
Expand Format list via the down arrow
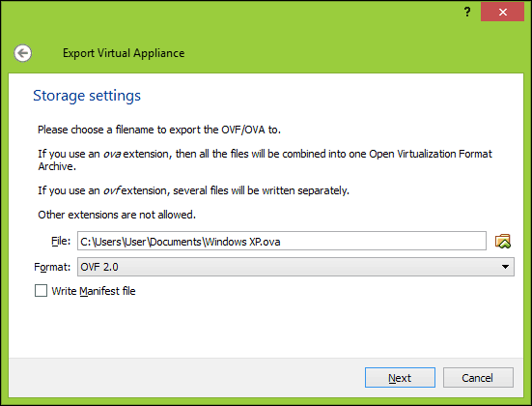[x=505, y=267]
